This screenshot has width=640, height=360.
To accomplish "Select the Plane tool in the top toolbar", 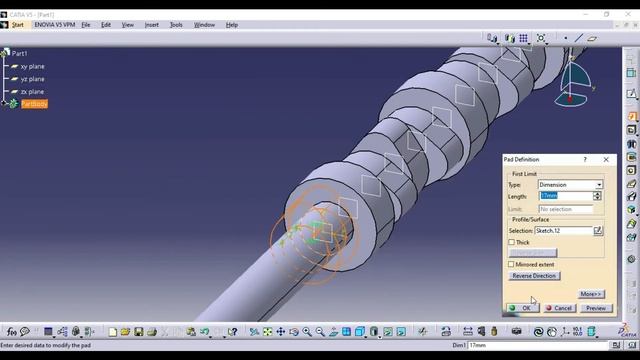I will click(592, 38).
